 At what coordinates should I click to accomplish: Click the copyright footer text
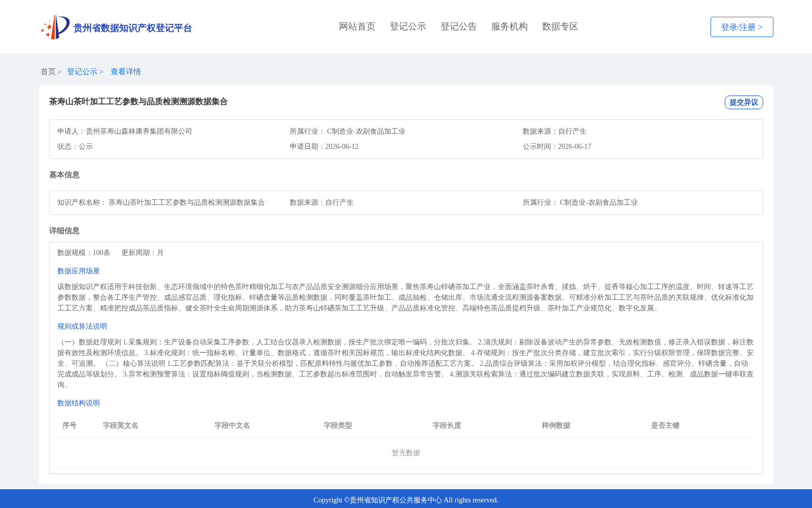[406, 500]
